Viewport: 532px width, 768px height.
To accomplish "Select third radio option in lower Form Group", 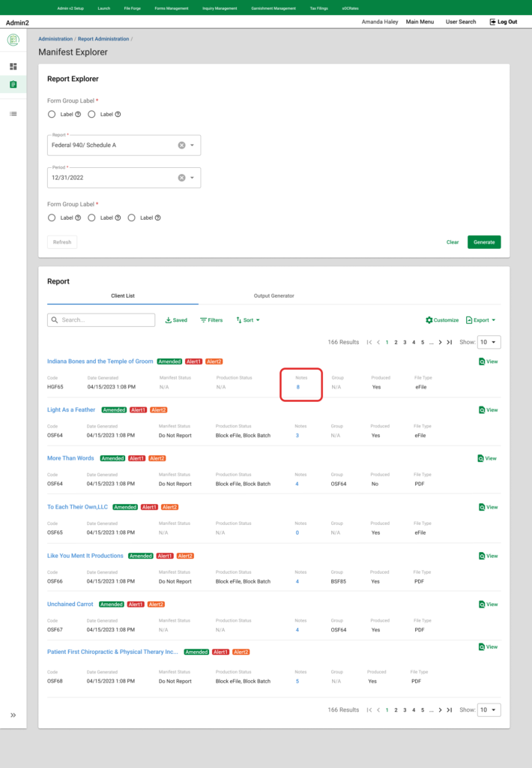I will point(133,217).
